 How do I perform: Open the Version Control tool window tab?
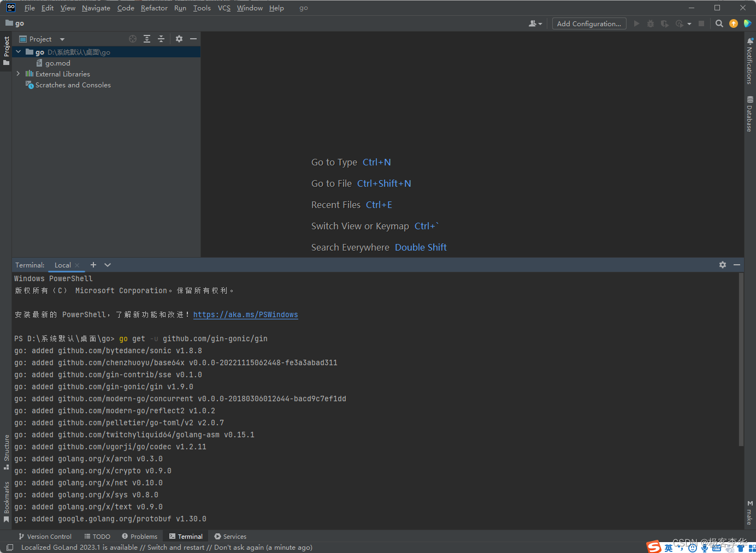(x=45, y=537)
